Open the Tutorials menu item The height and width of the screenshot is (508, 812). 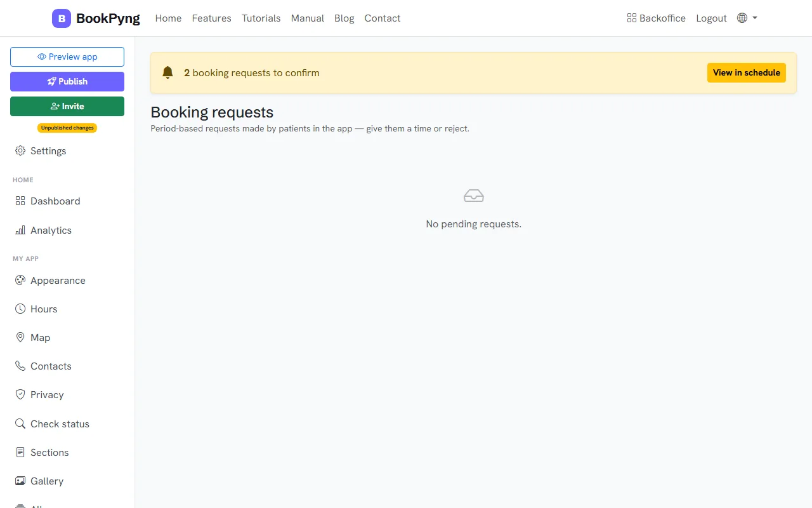pyautogui.click(x=261, y=18)
